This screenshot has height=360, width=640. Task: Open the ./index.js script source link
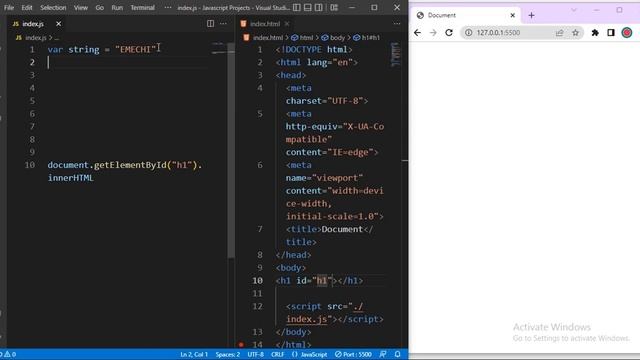(324, 313)
